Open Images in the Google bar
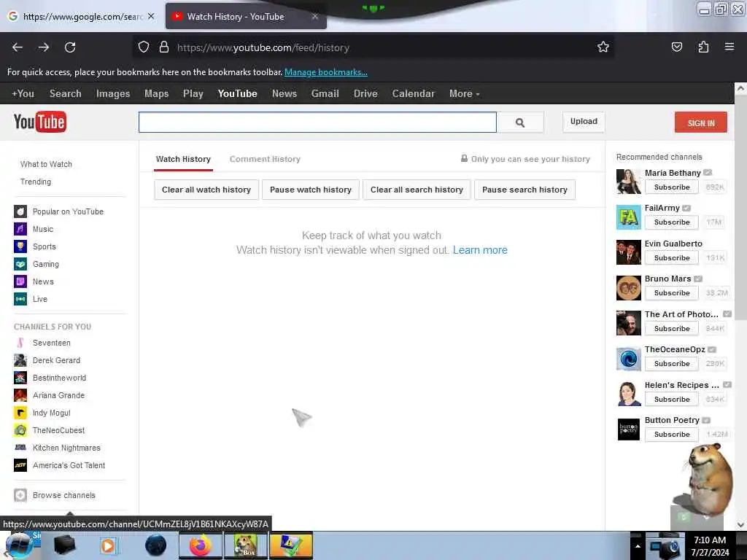Image resolution: width=747 pixels, height=560 pixels. [113, 94]
